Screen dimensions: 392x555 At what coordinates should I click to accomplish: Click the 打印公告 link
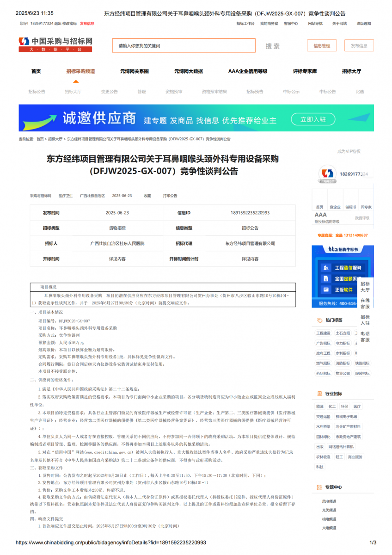pos(170,196)
